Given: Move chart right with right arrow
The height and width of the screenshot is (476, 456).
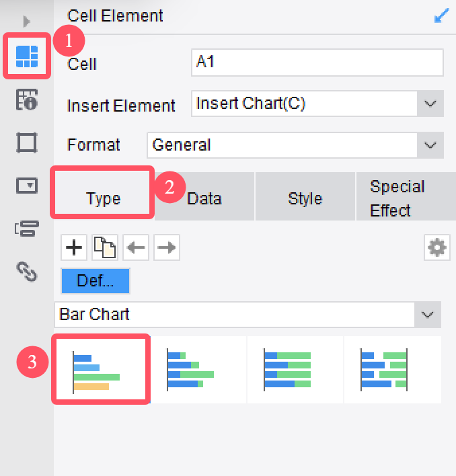Looking at the screenshot, I should tap(166, 248).
